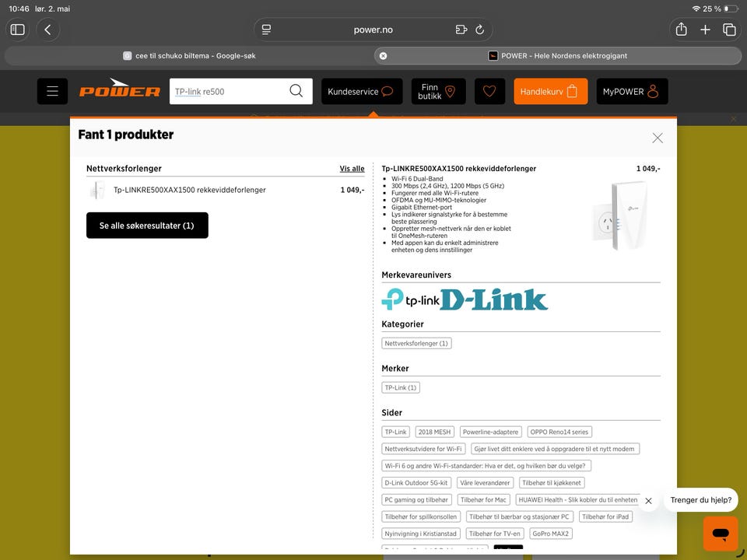Viewport: 747px width, 560px height.
Task: Click the large range extender product image
Action: coord(619,216)
